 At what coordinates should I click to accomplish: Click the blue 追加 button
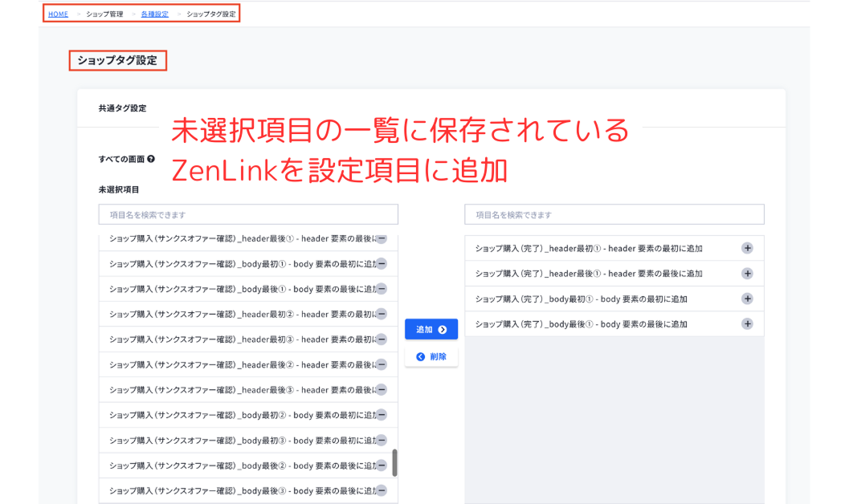431,329
